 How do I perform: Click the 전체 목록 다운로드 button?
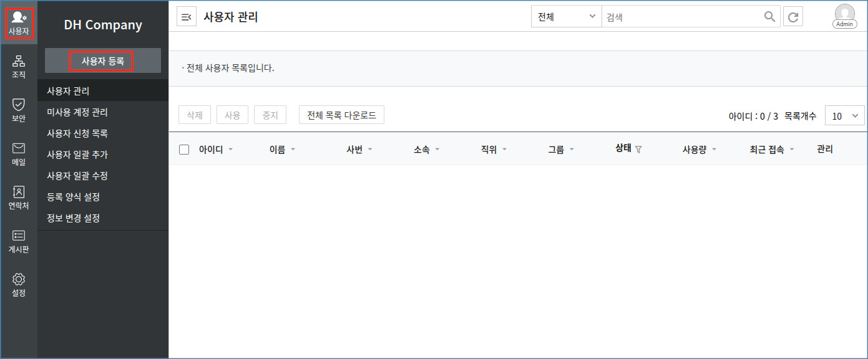pos(341,115)
